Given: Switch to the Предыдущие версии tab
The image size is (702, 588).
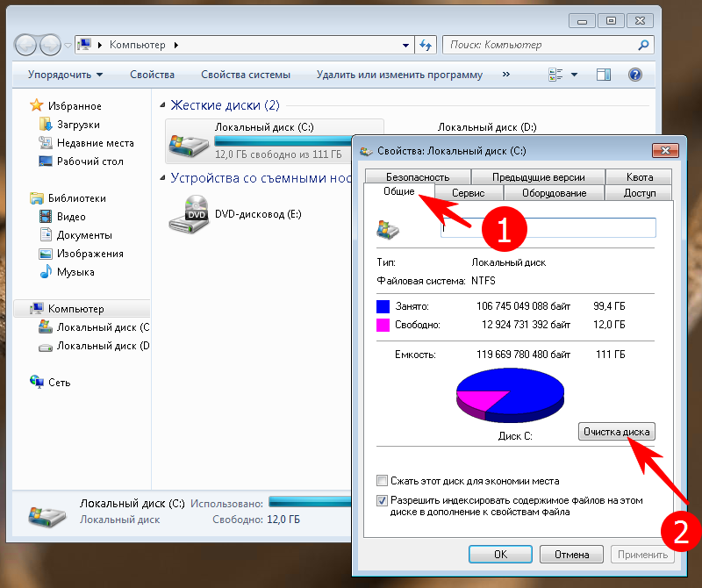Looking at the screenshot, I should click(x=538, y=177).
